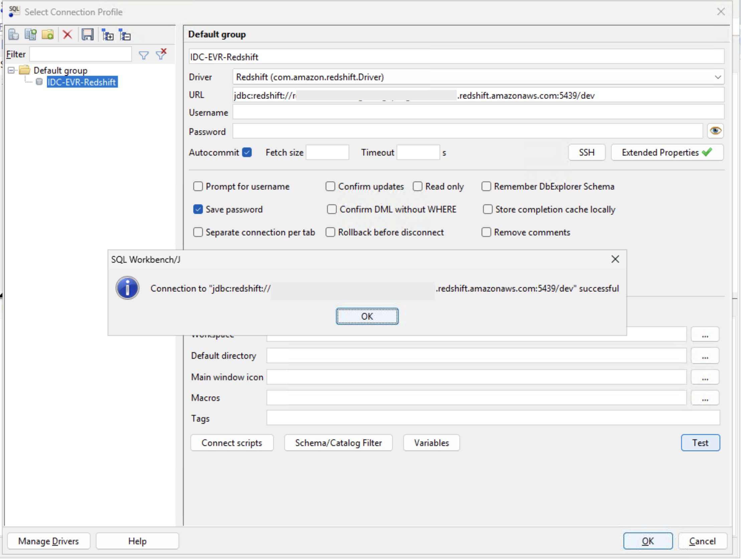Enable Separate connection per tab
This screenshot has width=741, height=560.
198,232
